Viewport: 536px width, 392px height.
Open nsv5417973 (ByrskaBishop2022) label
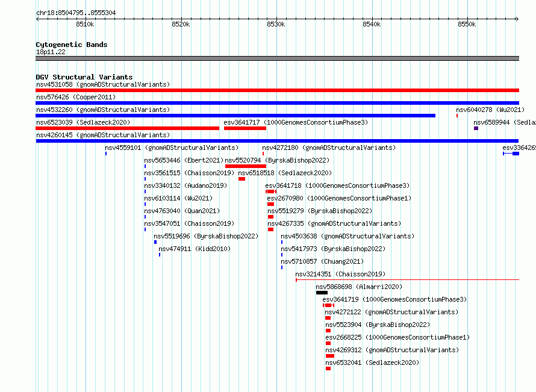click(333, 249)
